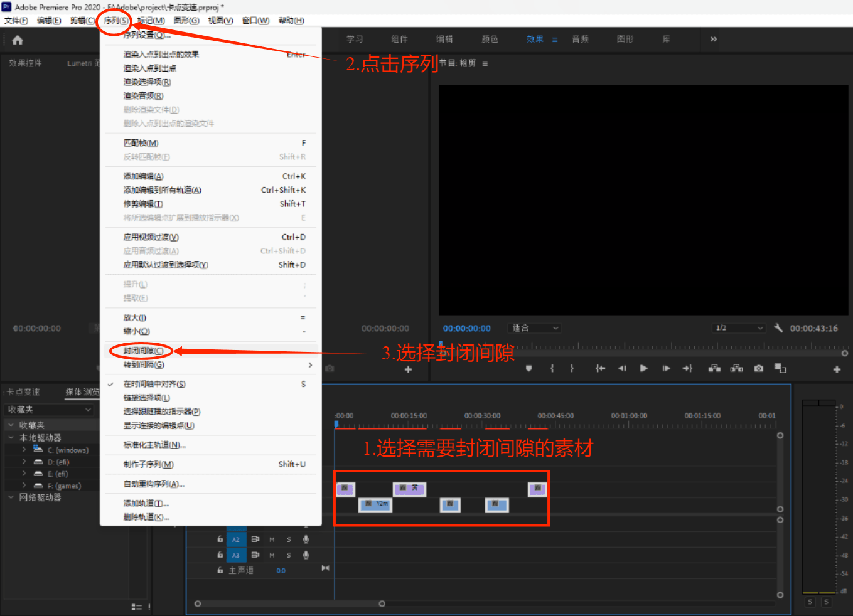Click the Lift button icon
The height and width of the screenshot is (616, 853).
tap(714, 368)
